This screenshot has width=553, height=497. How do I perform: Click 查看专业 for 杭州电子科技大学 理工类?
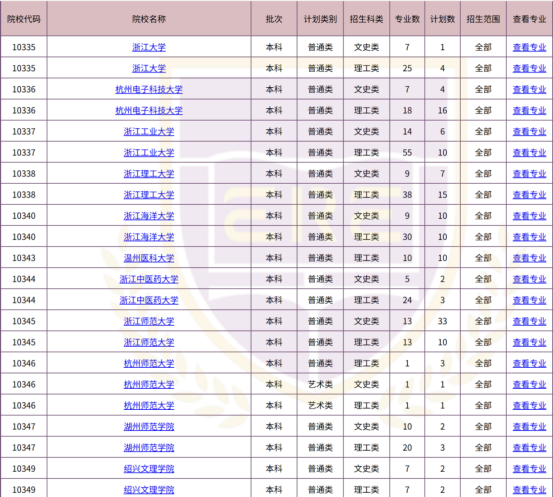click(529, 111)
